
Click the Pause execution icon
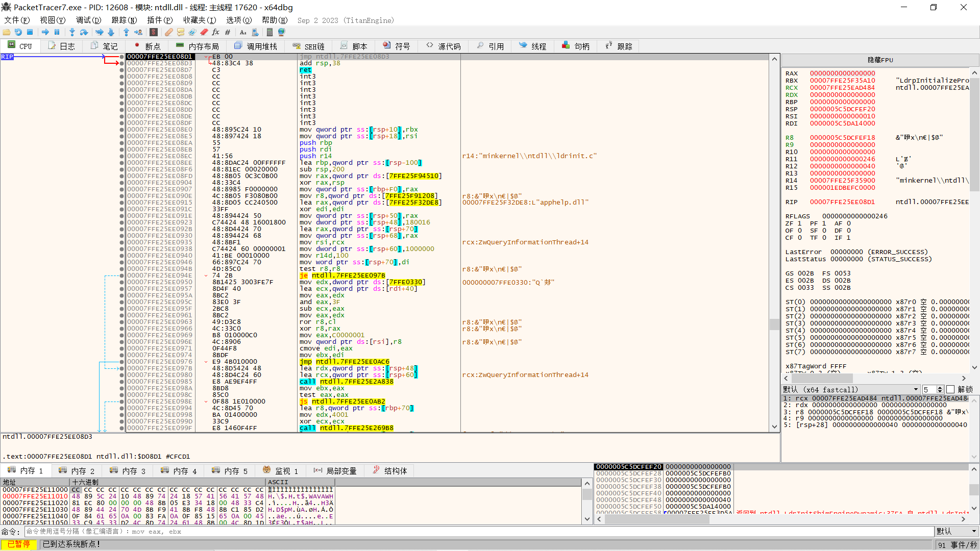click(57, 32)
